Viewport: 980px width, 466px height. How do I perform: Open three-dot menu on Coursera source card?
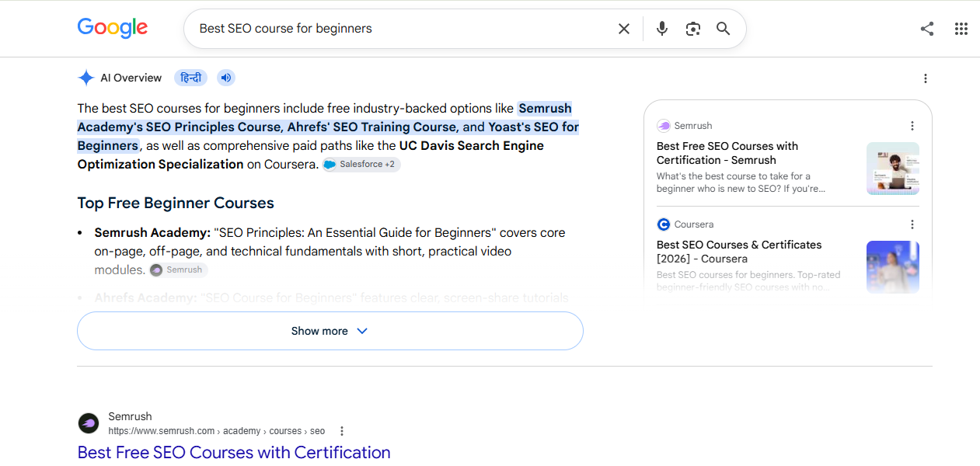pyautogui.click(x=912, y=224)
